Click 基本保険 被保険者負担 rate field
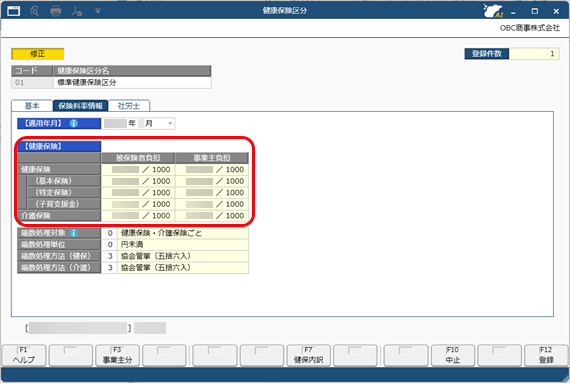 click(138, 181)
